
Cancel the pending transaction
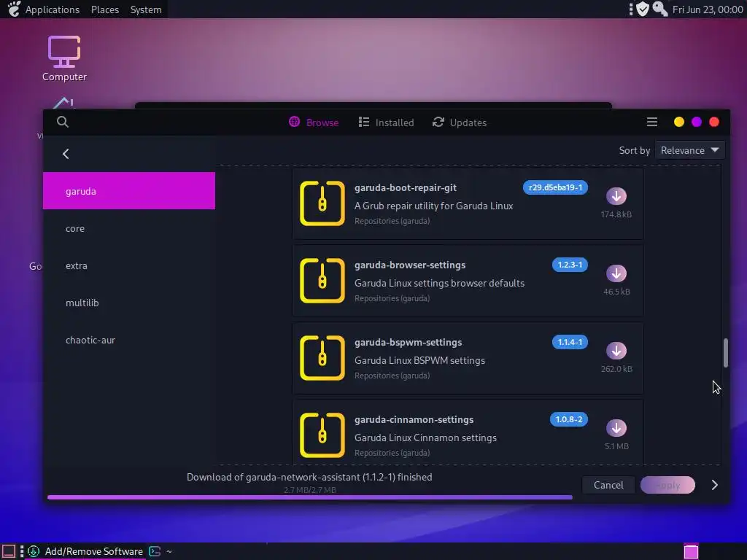pos(608,485)
